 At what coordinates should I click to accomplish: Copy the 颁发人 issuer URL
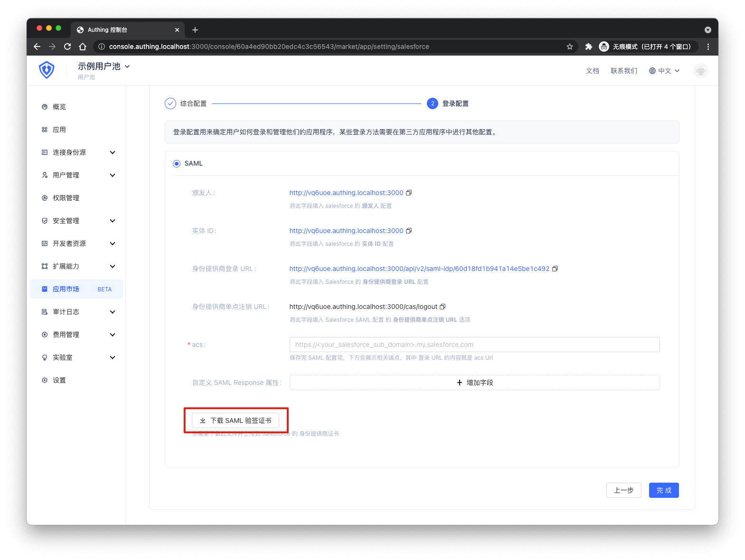(x=409, y=193)
